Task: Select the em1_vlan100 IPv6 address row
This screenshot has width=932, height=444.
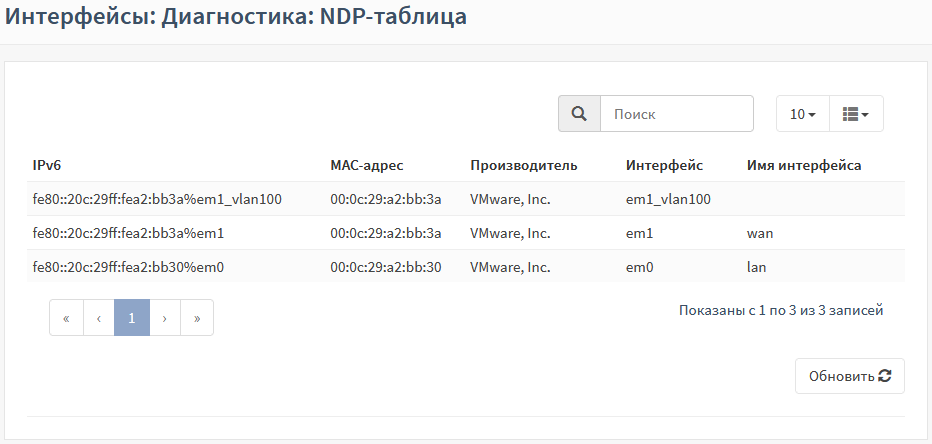Action: (157, 199)
